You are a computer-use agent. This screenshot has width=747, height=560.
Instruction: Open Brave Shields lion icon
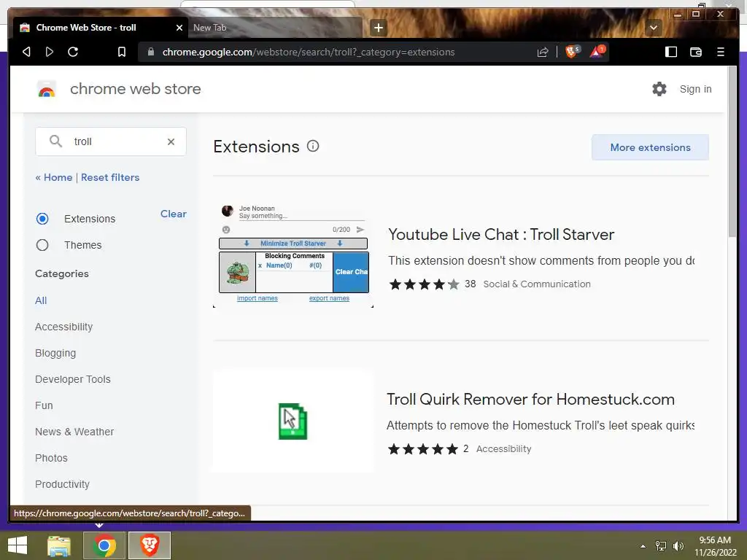[572, 52]
